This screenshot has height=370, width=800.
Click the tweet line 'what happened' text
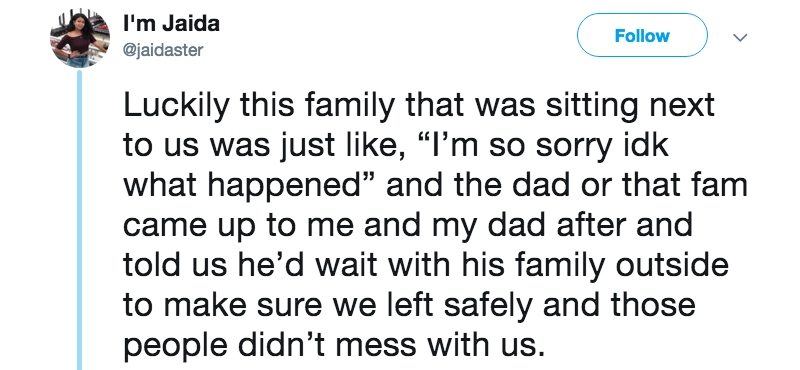[x=239, y=187]
